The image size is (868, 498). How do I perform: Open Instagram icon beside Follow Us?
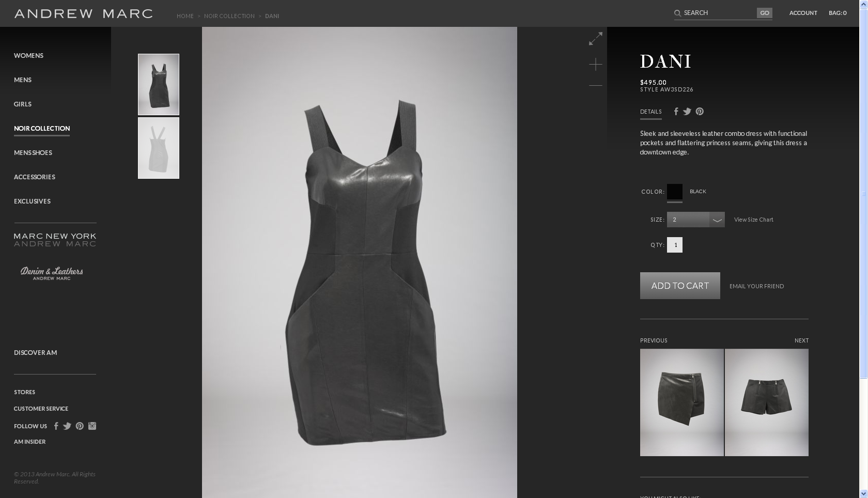pyautogui.click(x=92, y=426)
